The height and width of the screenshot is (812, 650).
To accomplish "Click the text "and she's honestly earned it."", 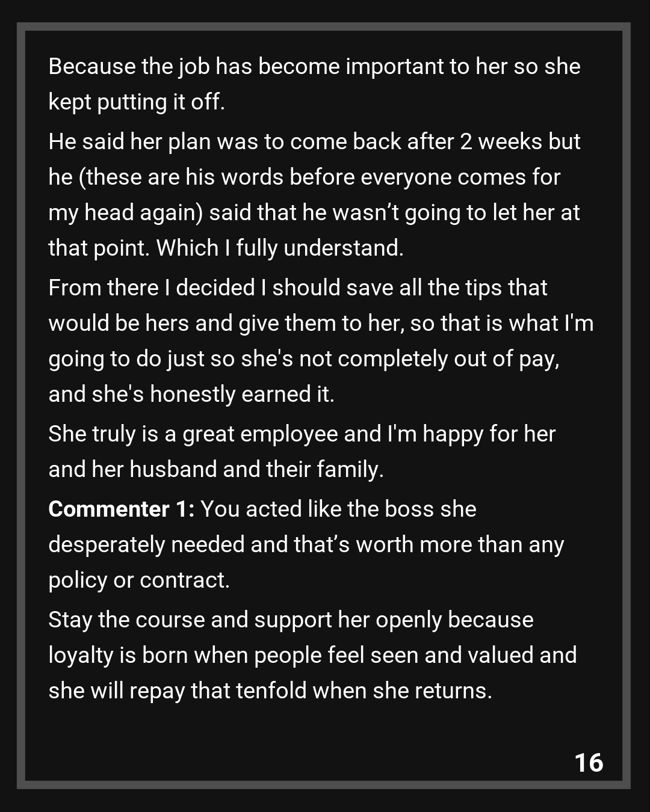I will click(191, 394).
